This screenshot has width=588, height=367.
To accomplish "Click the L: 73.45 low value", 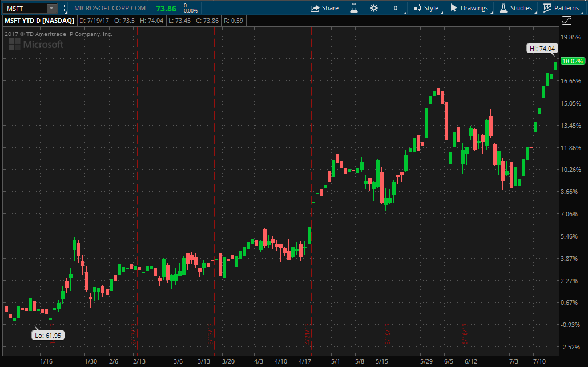I will (x=179, y=21).
